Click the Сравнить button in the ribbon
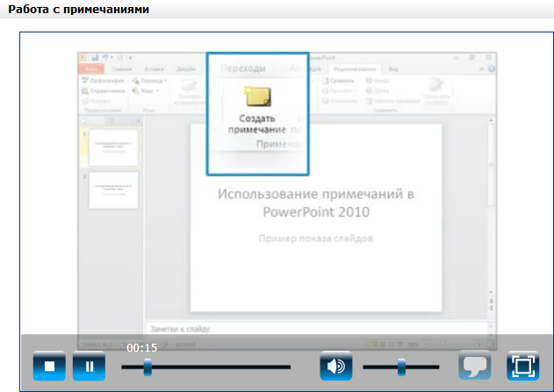Viewport: 554px width, 392px height. click(x=338, y=81)
